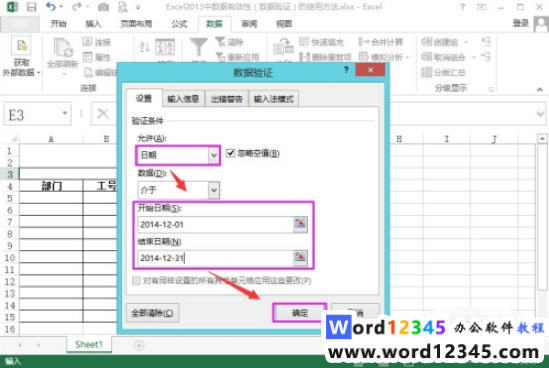Click the 确定 button
The width and height of the screenshot is (549, 368).
click(300, 312)
